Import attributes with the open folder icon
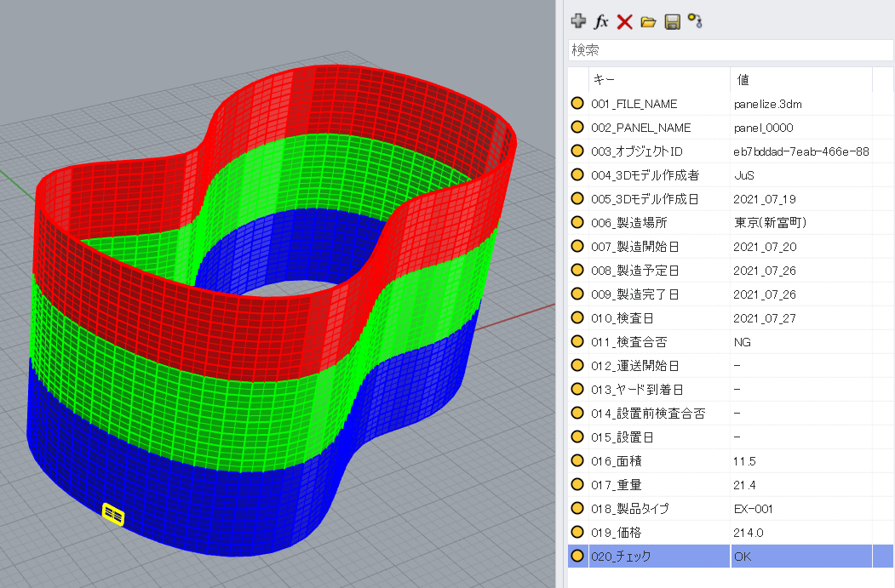 (648, 21)
